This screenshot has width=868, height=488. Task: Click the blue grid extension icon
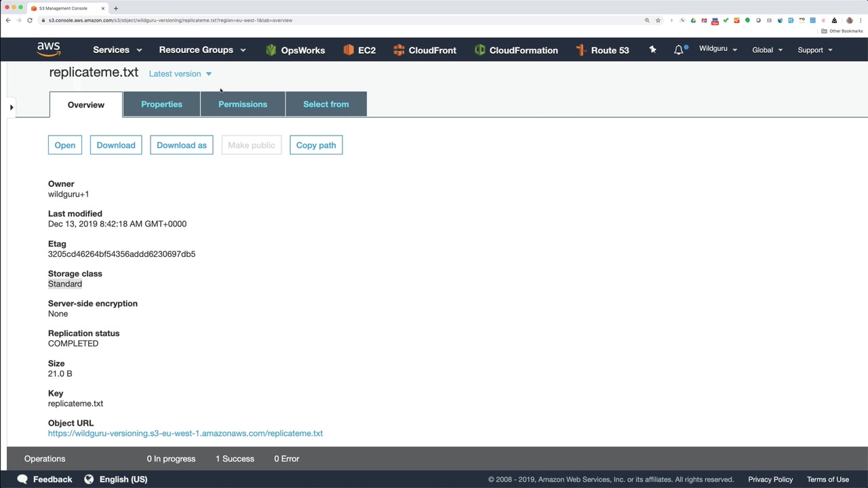(x=812, y=20)
